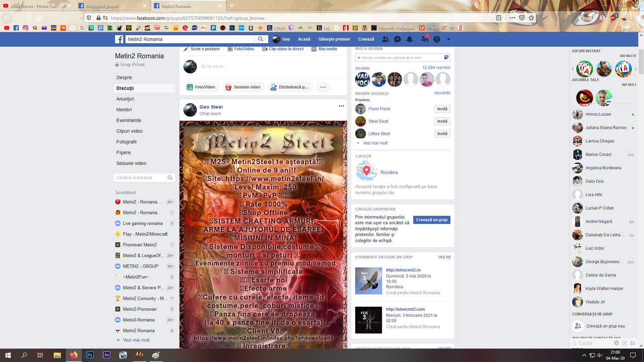The width and height of the screenshot is (644, 362).
Task: Click the Windows Start button
Action: [8, 355]
